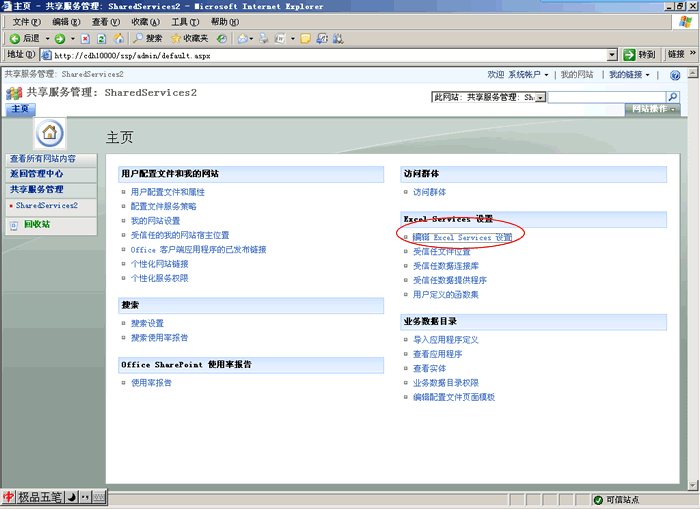Open the 搜索设置 link
This screenshot has height=509, width=700.
[x=147, y=323]
